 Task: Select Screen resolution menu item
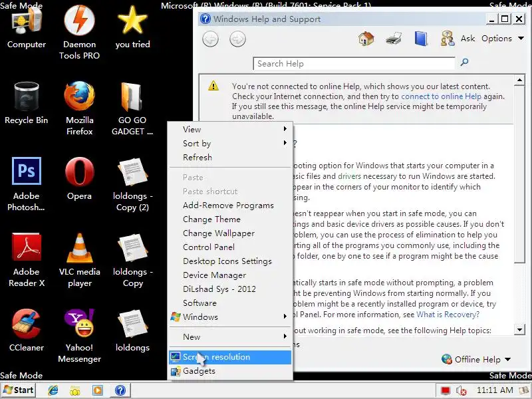coord(230,357)
